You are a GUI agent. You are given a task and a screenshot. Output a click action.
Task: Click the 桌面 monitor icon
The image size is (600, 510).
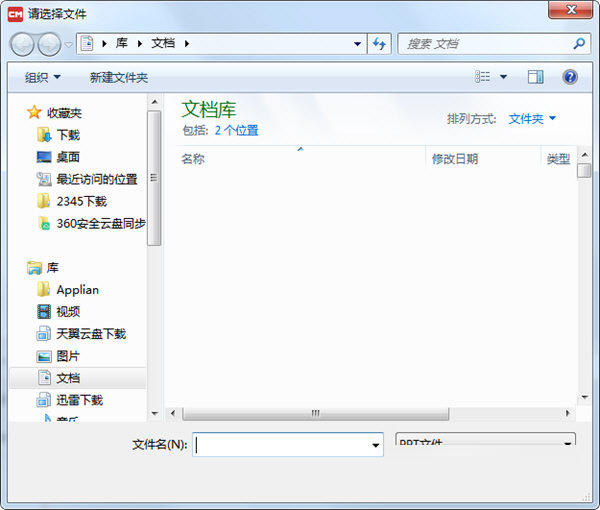(x=44, y=157)
